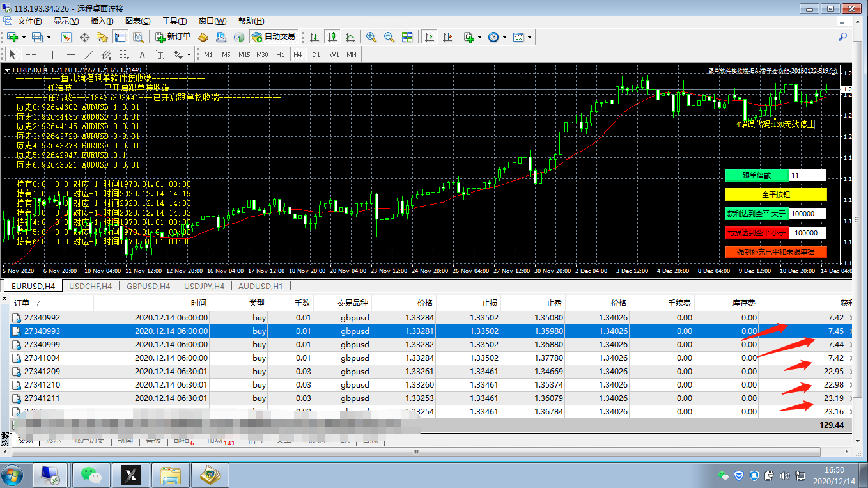Switch timeframe to M1

click(208, 54)
